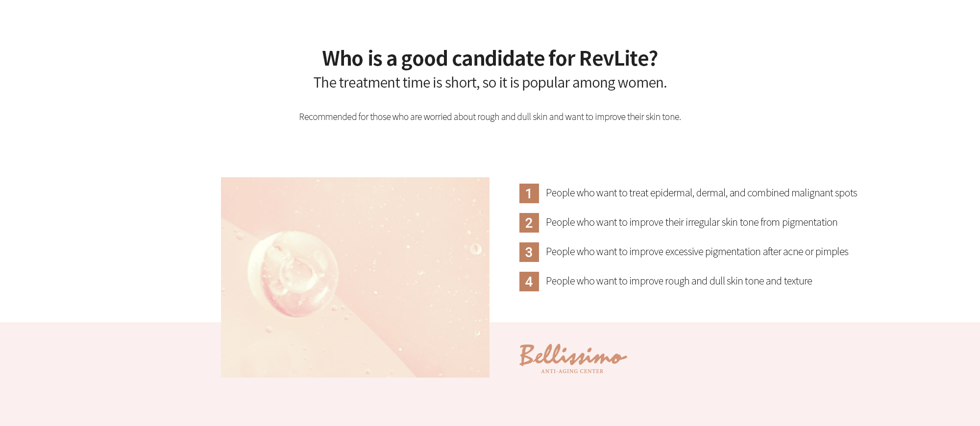Click the number 1 badge icon
The width and height of the screenshot is (980, 426).
tap(529, 193)
